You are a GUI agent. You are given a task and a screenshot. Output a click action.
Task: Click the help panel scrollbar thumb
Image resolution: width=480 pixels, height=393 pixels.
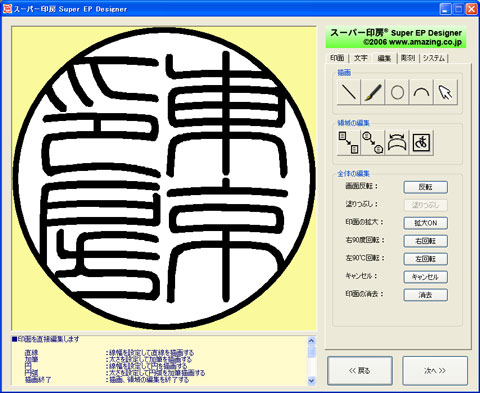(x=311, y=351)
